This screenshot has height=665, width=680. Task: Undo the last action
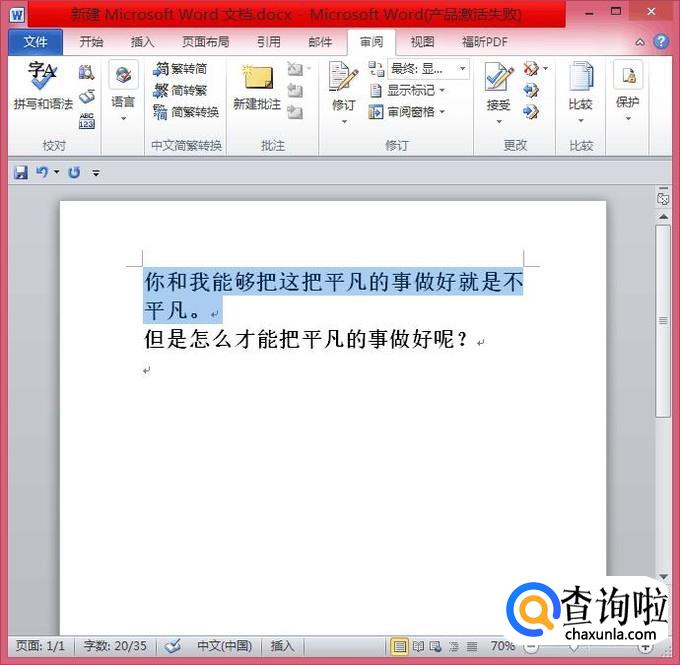[x=42, y=173]
